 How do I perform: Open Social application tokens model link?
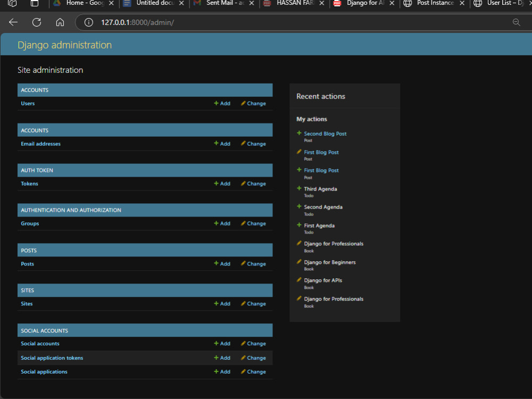[x=52, y=358]
